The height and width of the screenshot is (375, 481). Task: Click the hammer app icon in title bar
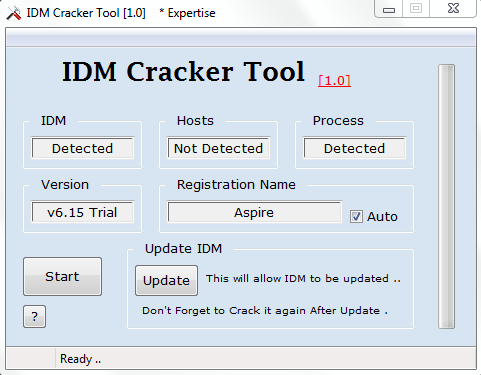tap(14, 13)
